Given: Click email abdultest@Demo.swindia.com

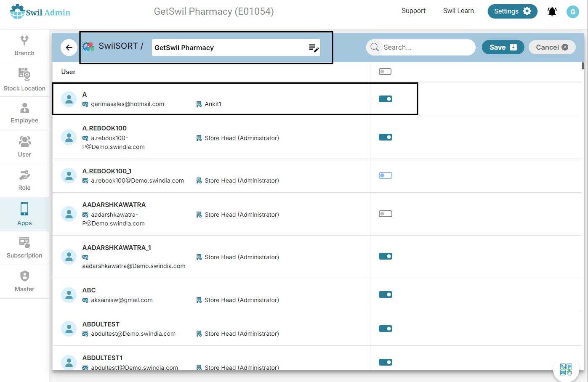Looking at the screenshot, I should click(133, 334).
